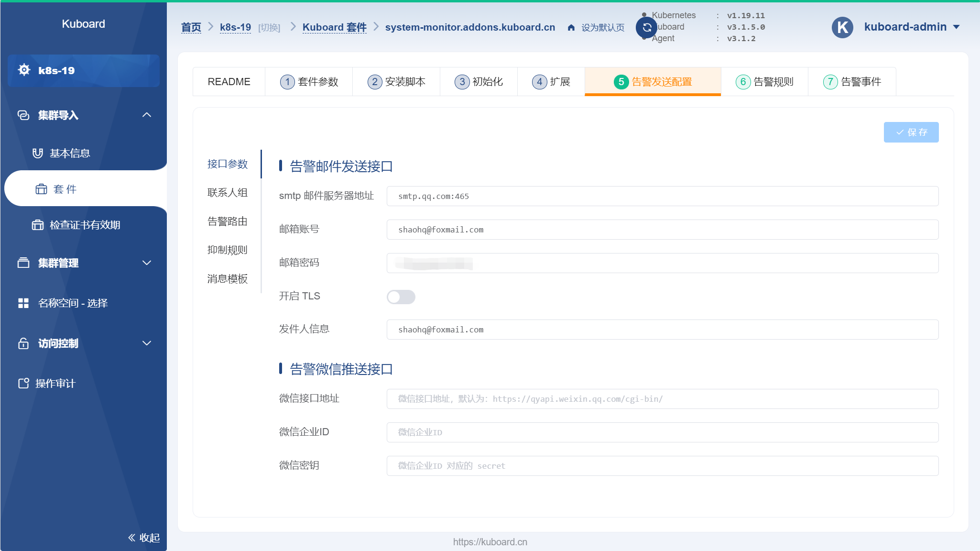This screenshot has width=980, height=551.
Task: Expand the 访问控制 section
Action: (146, 343)
